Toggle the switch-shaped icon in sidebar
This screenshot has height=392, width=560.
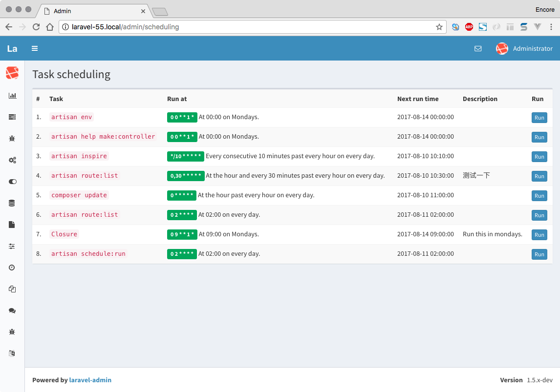pyautogui.click(x=12, y=182)
